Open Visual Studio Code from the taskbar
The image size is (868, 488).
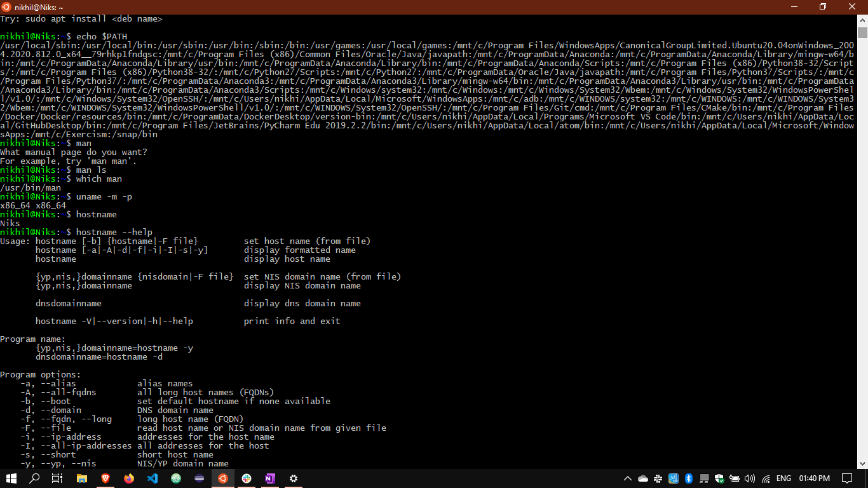[x=153, y=478]
